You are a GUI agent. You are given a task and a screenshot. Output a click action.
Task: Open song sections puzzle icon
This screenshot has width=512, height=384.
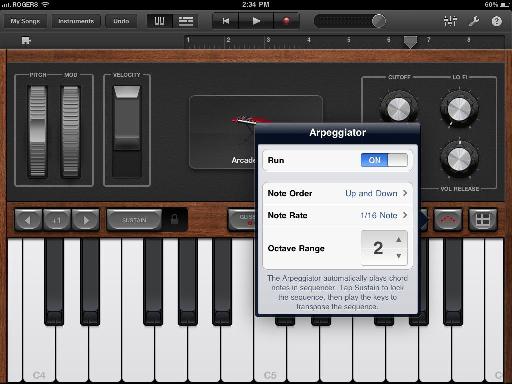click(x=26, y=41)
